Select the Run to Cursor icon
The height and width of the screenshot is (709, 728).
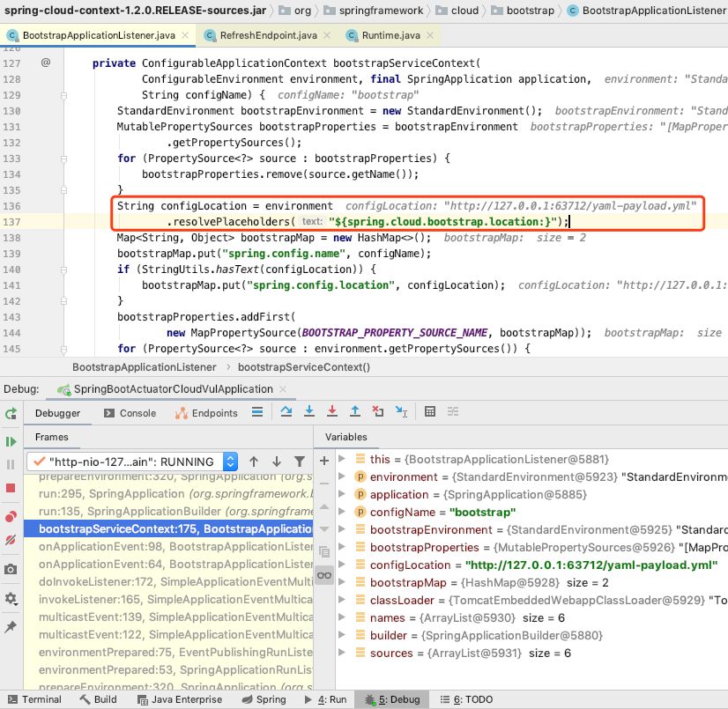pyautogui.click(x=399, y=411)
